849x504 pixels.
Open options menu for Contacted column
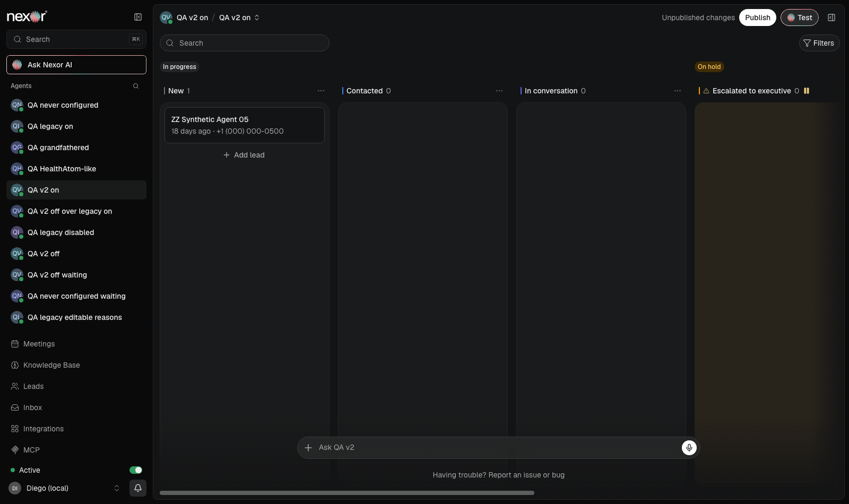click(499, 91)
